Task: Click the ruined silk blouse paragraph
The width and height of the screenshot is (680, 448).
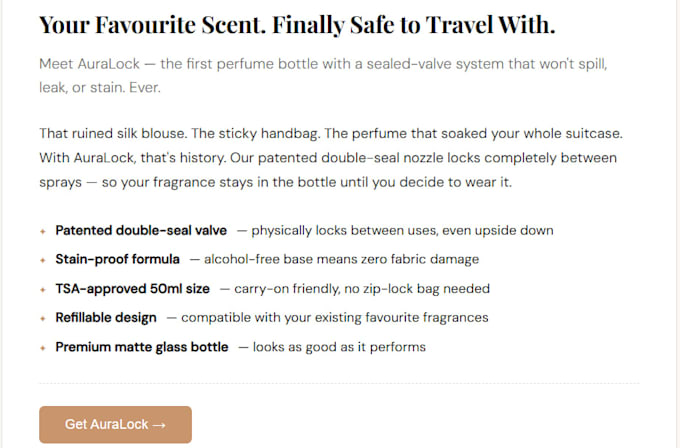Action: [x=331, y=157]
